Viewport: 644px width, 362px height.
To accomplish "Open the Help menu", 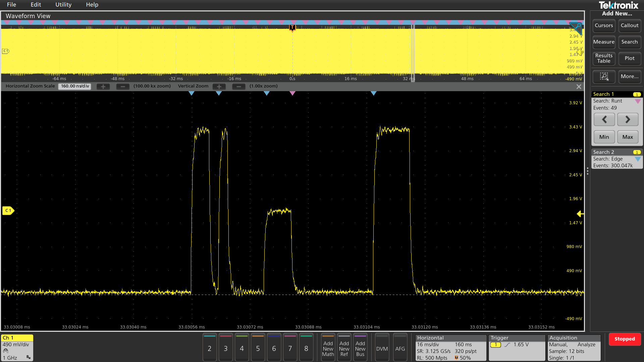I will pyautogui.click(x=92, y=5).
